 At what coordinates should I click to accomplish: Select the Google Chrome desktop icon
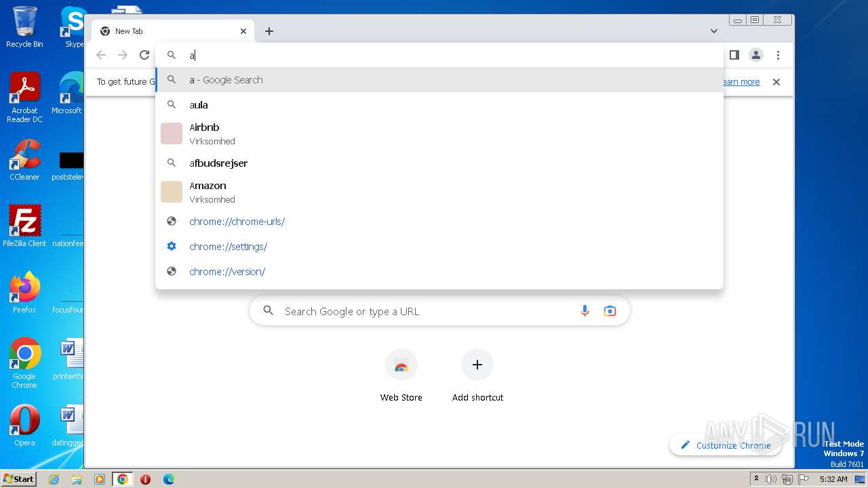click(x=24, y=363)
